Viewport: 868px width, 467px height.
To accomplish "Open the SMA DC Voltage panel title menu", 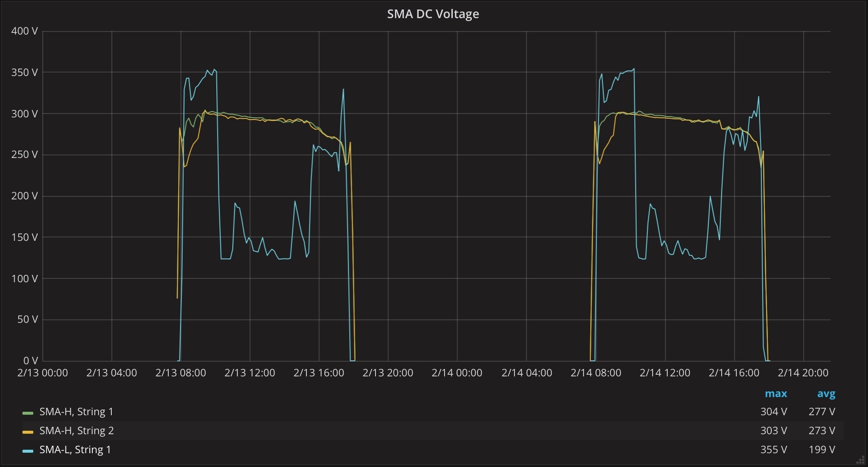I will [x=433, y=14].
